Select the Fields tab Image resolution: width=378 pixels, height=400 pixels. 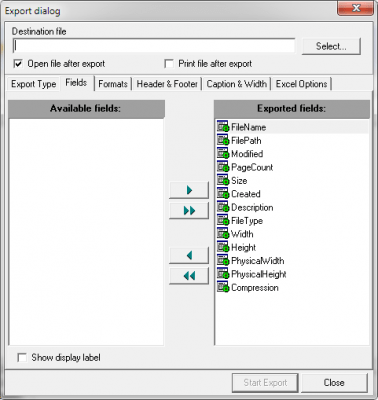coord(76,82)
